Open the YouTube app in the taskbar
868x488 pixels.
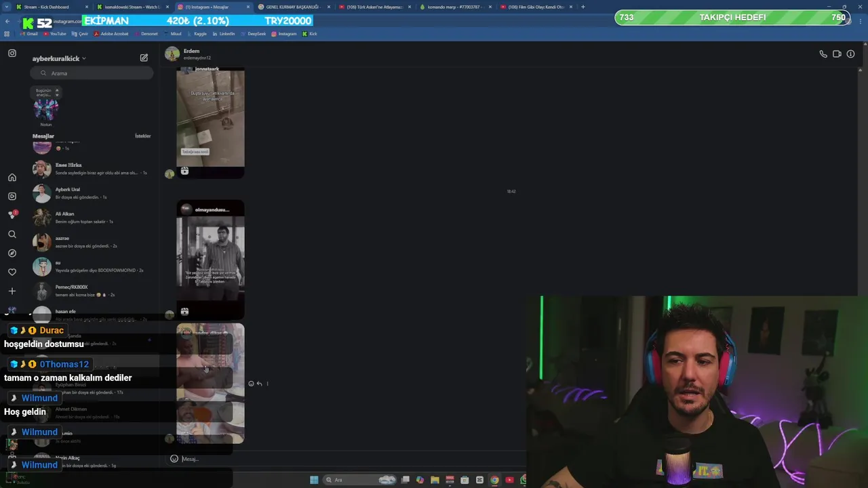(509, 480)
